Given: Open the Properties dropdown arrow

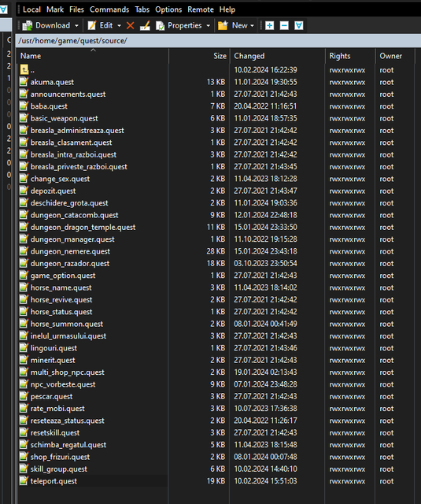Looking at the screenshot, I should point(208,26).
